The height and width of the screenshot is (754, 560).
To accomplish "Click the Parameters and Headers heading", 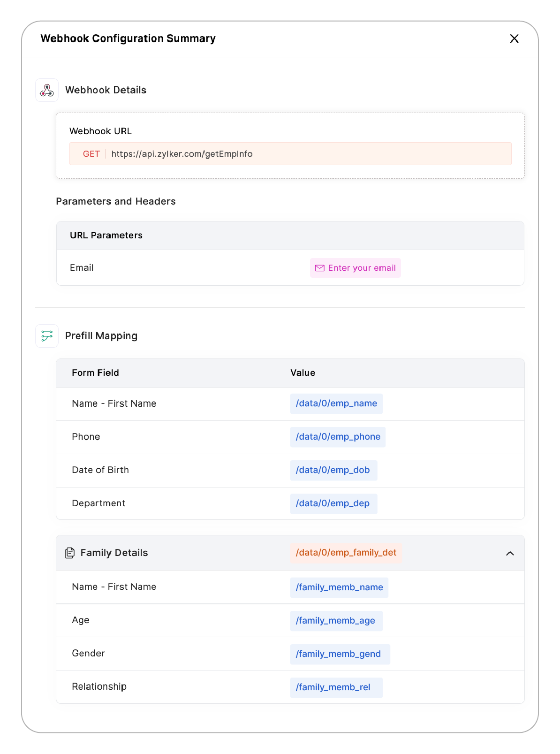I will 116,201.
